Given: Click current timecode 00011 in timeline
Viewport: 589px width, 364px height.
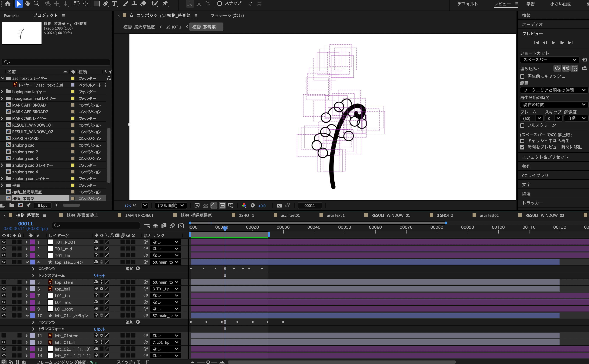Looking at the screenshot, I should click(x=25, y=224).
